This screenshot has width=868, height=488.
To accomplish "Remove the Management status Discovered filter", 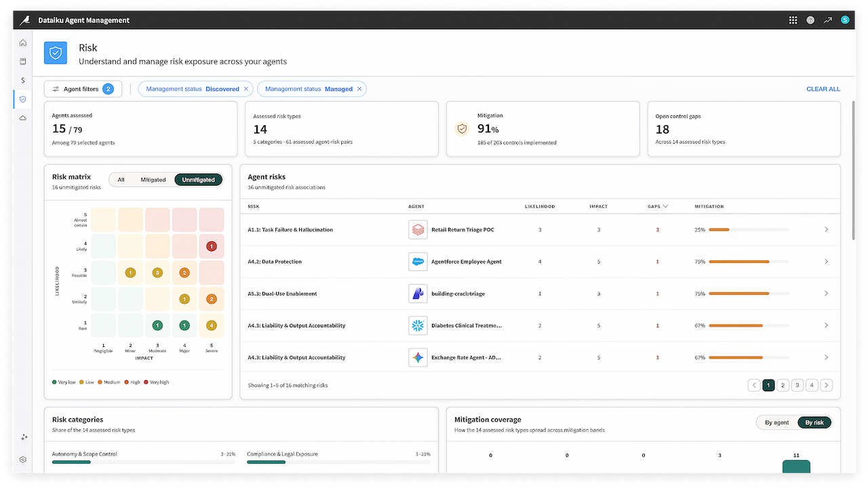I will [246, 89].
